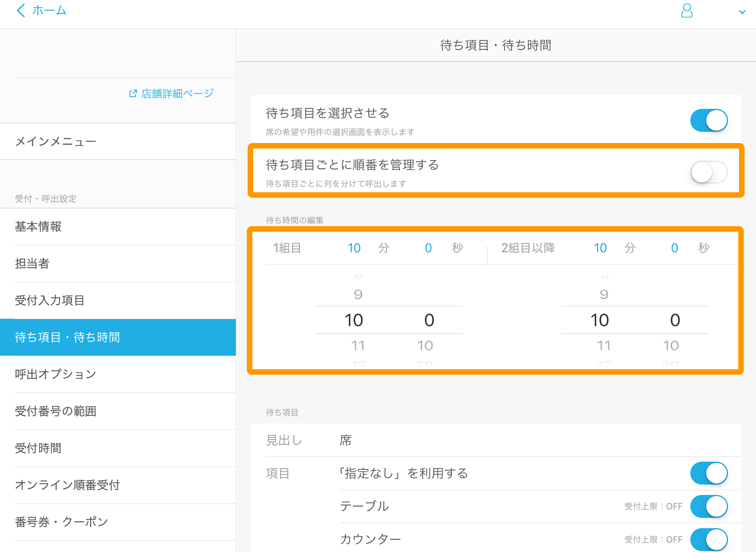Click the 1組目 seconds value 0
The image size is (756, 552).
coord(428,248)
